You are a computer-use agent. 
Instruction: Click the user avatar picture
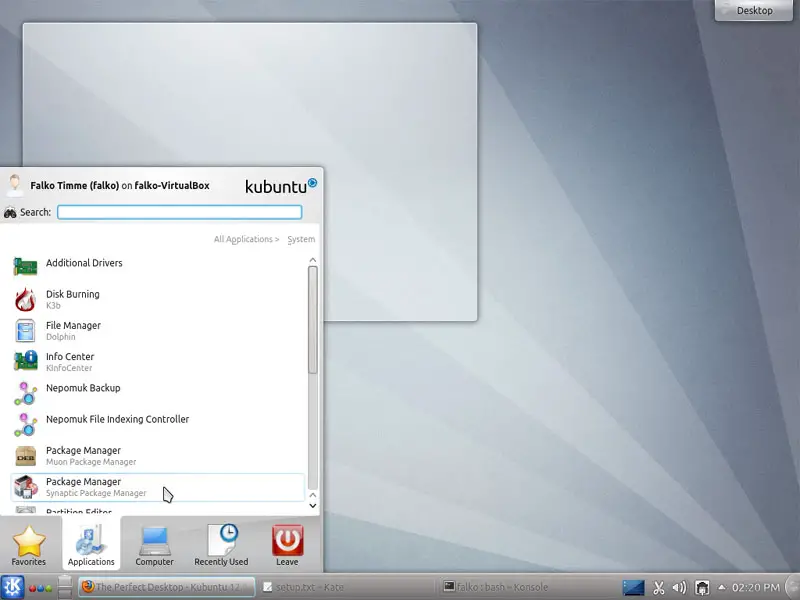[15, 185]
